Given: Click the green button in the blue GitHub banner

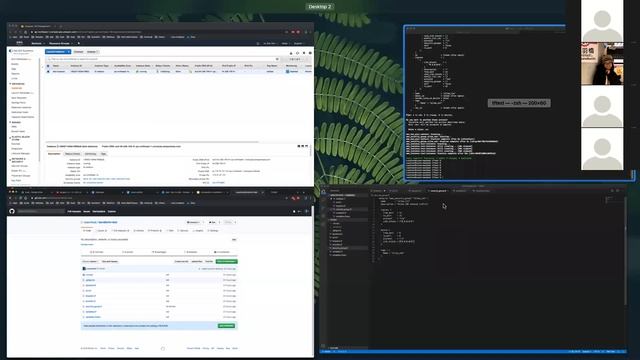Looking at the screenshot, I should tap(227, 326).
